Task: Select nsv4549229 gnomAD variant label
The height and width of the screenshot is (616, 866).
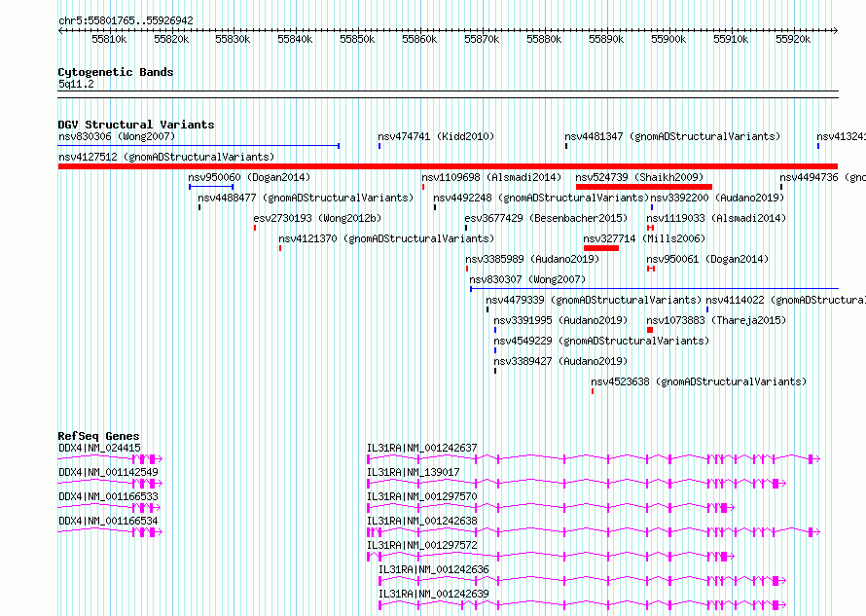Action: tap(601, 341)
